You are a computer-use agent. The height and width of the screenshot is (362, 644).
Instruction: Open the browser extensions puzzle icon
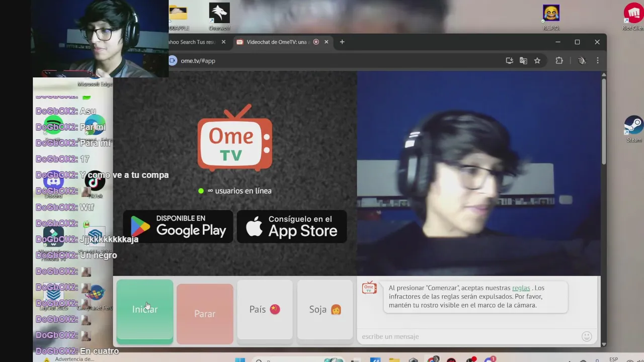click(x=559, y=61)
